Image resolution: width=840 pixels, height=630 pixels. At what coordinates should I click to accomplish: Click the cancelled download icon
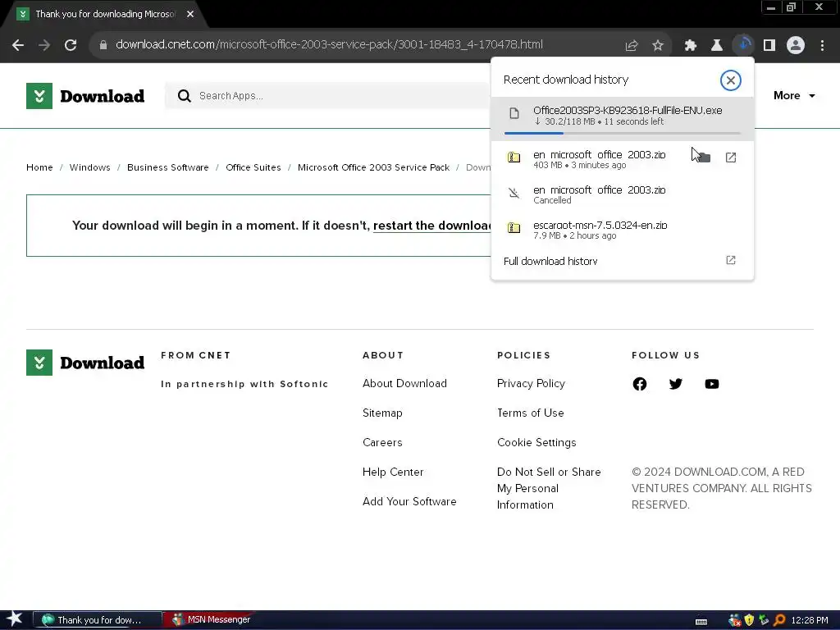pyautogui.click(x=514, y=193)
